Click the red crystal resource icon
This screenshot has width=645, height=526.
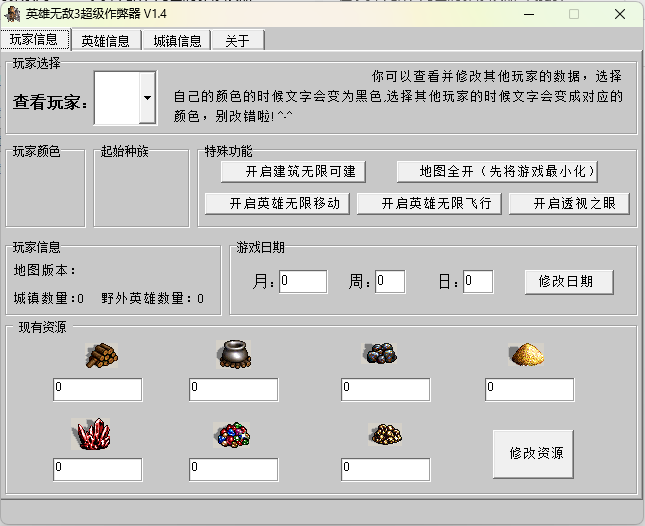(x=93, y=434)
